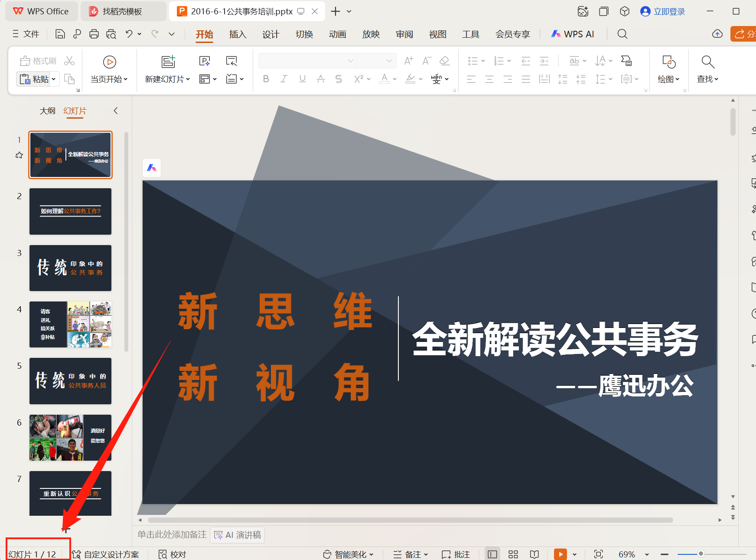Toggle bold formatting on selected text
756x560 pixels.
(266, 79)
